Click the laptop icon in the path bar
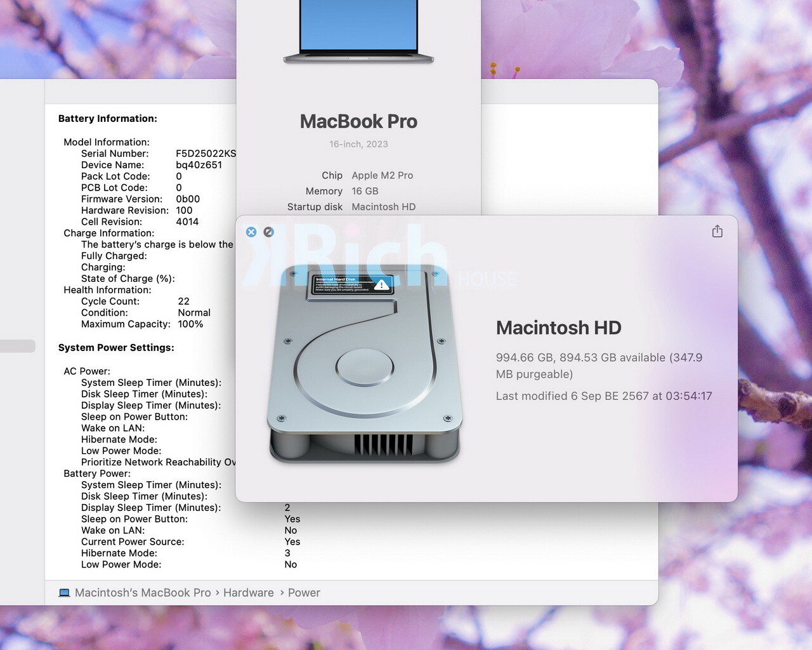 click(x=64, y=593)
